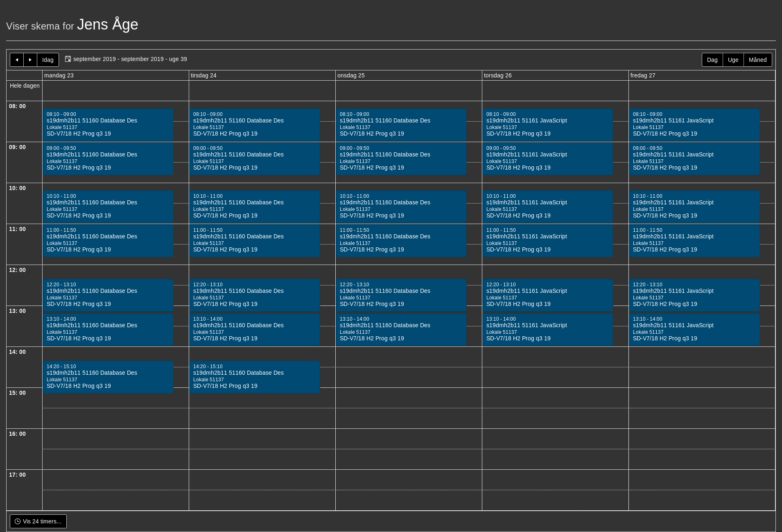Go to previous week with left arrow
The height and width of the screenshot is (532, 782).
point(17,60)
